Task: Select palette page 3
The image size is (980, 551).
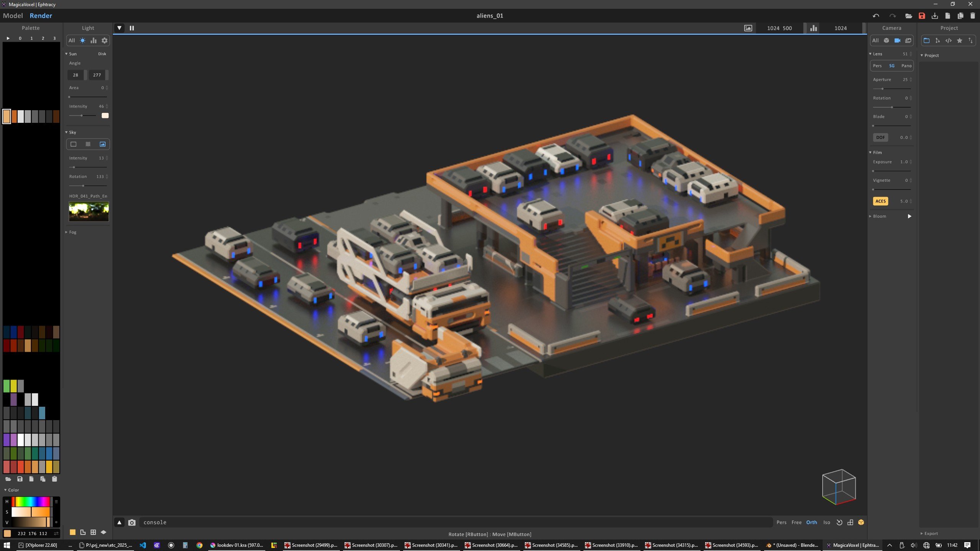Action: click(x=54, y=38)
